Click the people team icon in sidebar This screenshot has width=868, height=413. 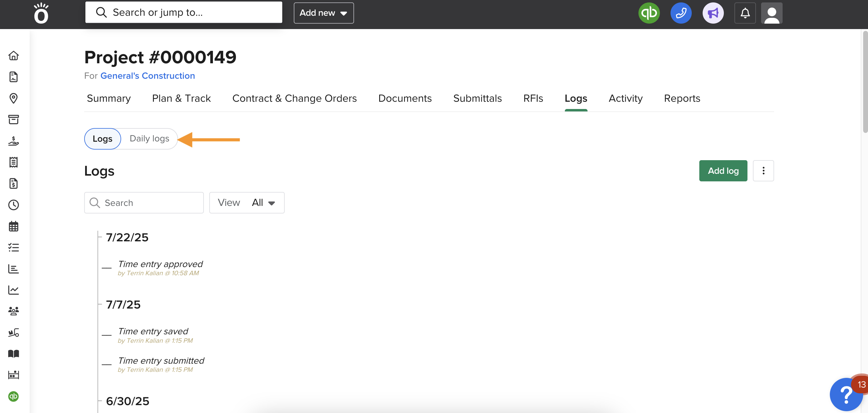click(14, 311)
